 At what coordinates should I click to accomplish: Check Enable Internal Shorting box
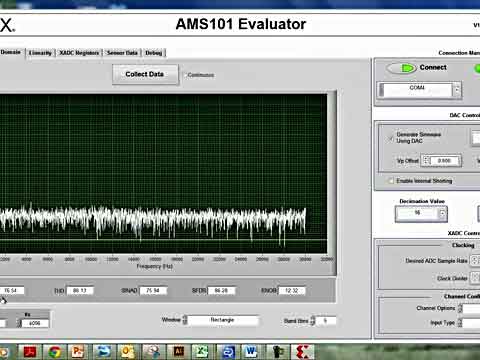pyautogui.click(x=390, y=181)
